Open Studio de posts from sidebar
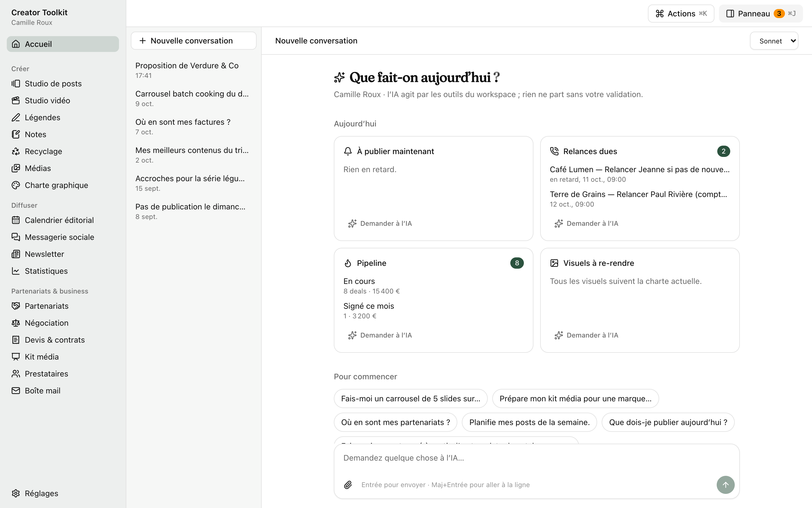 [63, 83]
